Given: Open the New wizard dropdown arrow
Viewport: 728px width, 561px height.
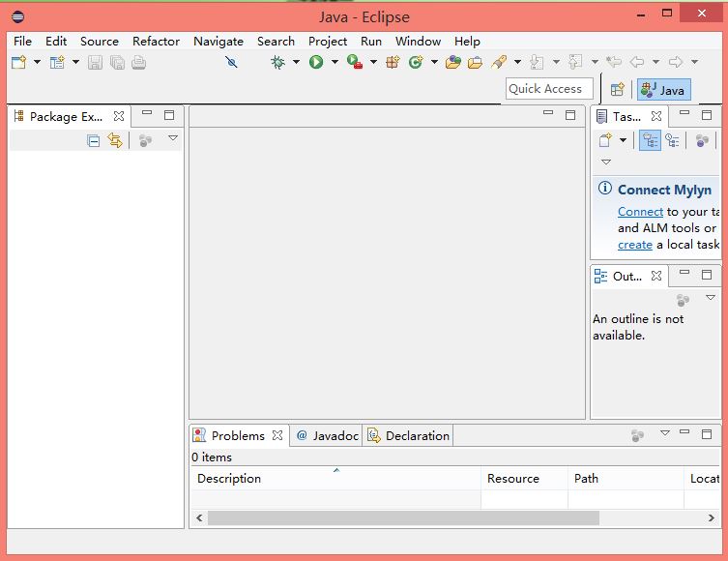Looking at the screenshot, I should click(37, 61).
